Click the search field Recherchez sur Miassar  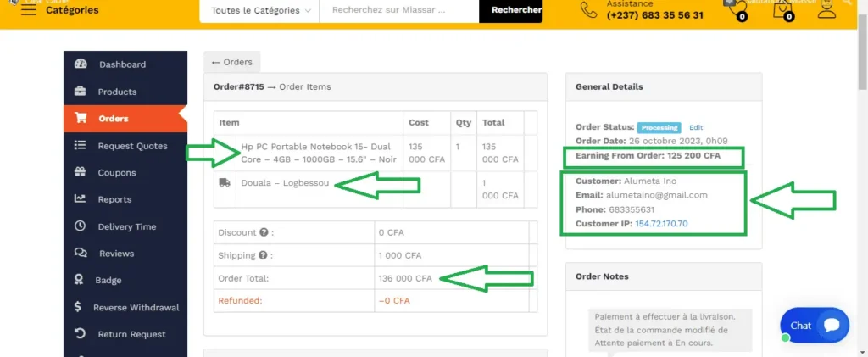(398, 10)
